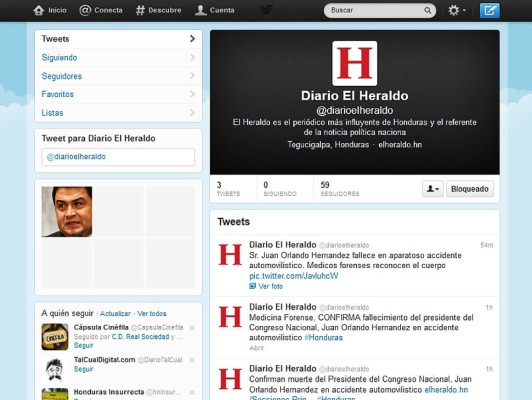Viewport: 532px width, 400px height.
Task: Click the search magnifier icon
Action: (x=428, y=11)
